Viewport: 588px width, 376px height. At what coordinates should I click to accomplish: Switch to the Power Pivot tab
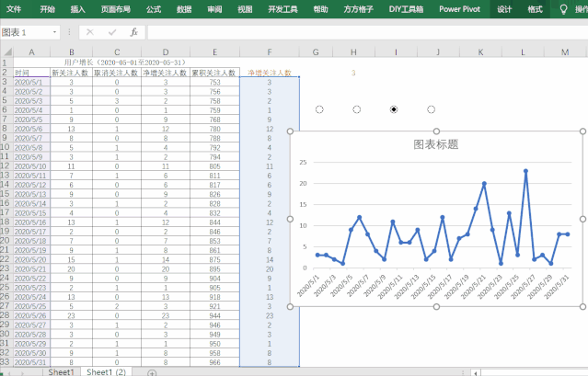tap(459, 9)
